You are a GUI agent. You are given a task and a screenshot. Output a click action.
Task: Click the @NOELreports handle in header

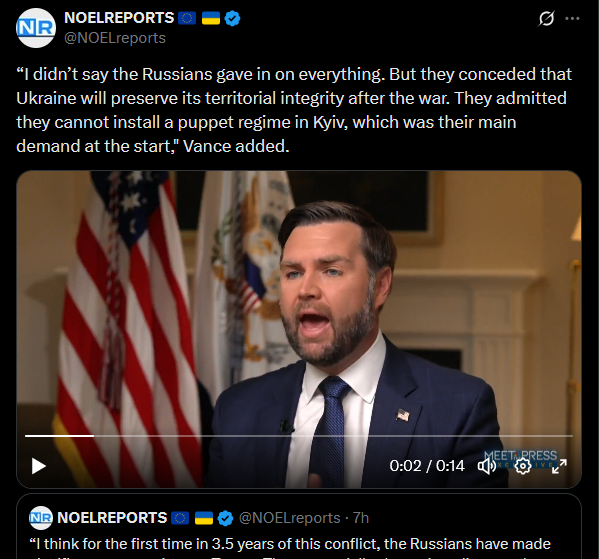pos(115,38)
